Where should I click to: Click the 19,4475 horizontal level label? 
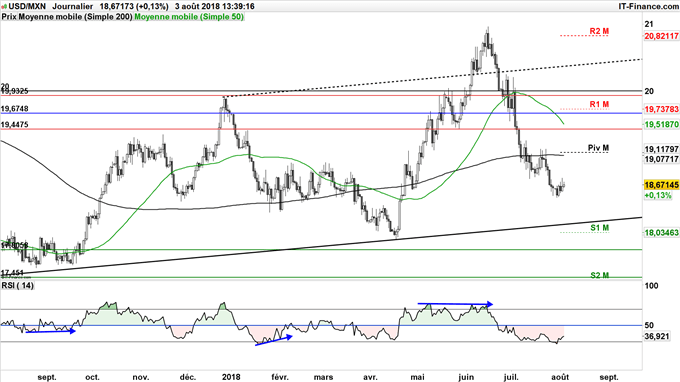pos(15,124)
